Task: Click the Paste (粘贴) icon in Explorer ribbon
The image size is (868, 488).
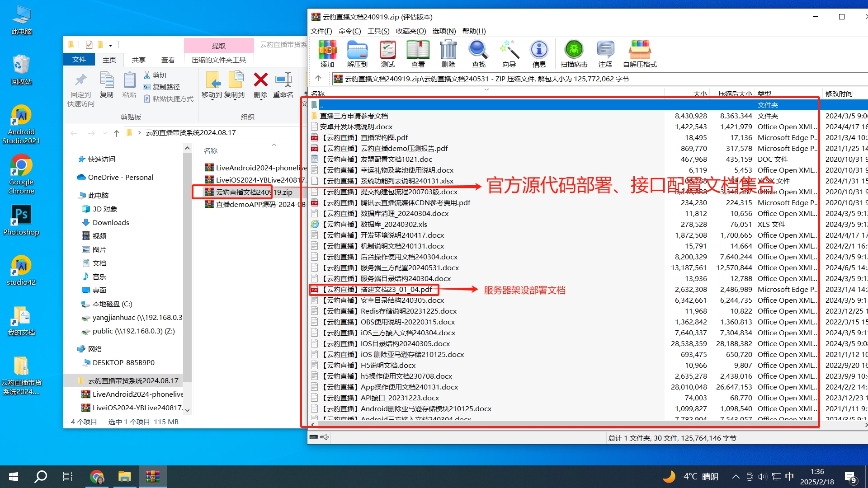Action: tap(129, 85)
